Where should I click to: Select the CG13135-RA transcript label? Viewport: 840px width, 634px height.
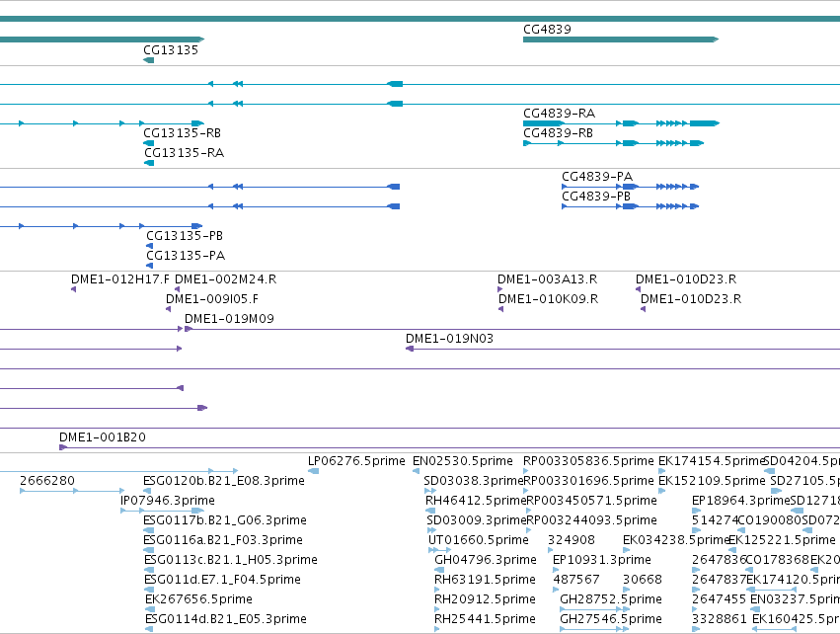[x=184, y=153]
